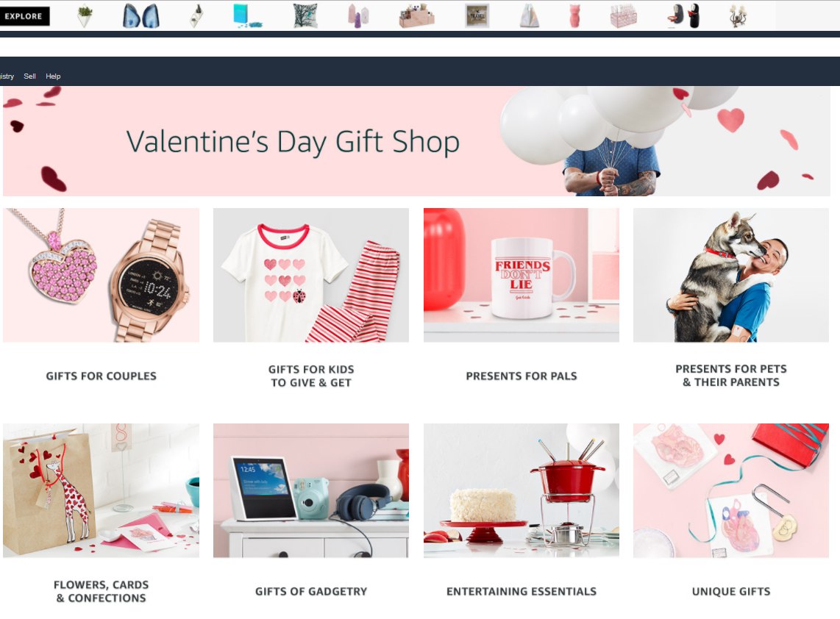The width and height of the screenshot is (840, 619).
Task: Select the wall sconce product icon
Action: point(738,16)
